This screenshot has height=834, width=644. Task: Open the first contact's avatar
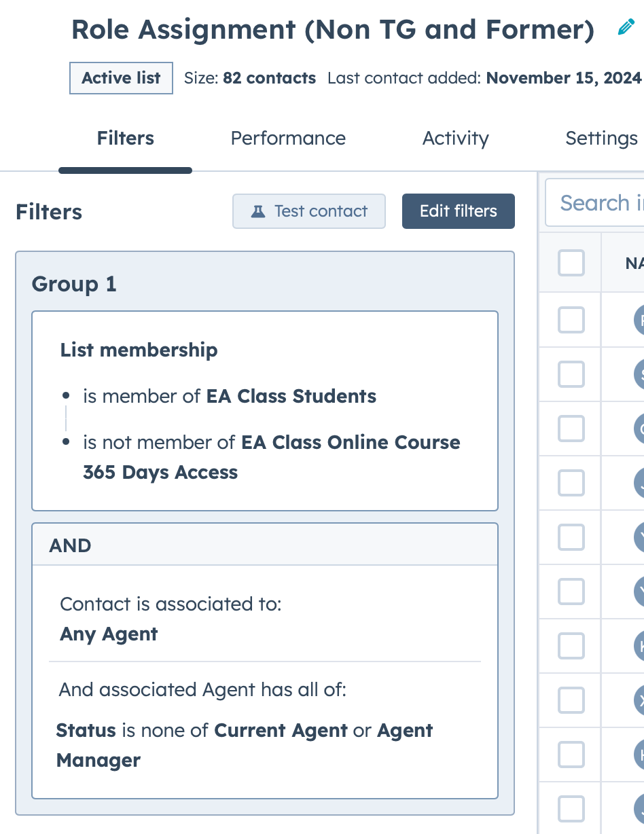(639, 320)
